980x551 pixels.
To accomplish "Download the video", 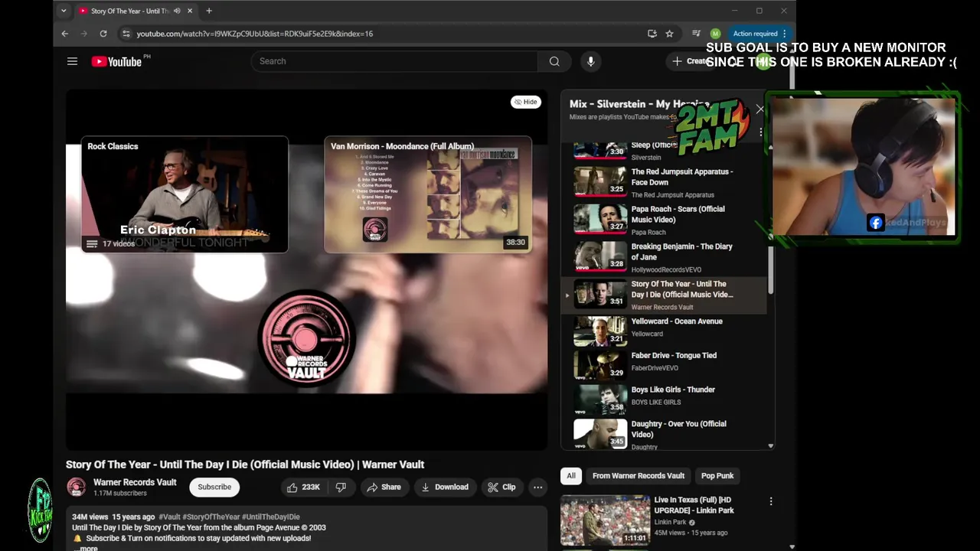I will coord(445,487).
